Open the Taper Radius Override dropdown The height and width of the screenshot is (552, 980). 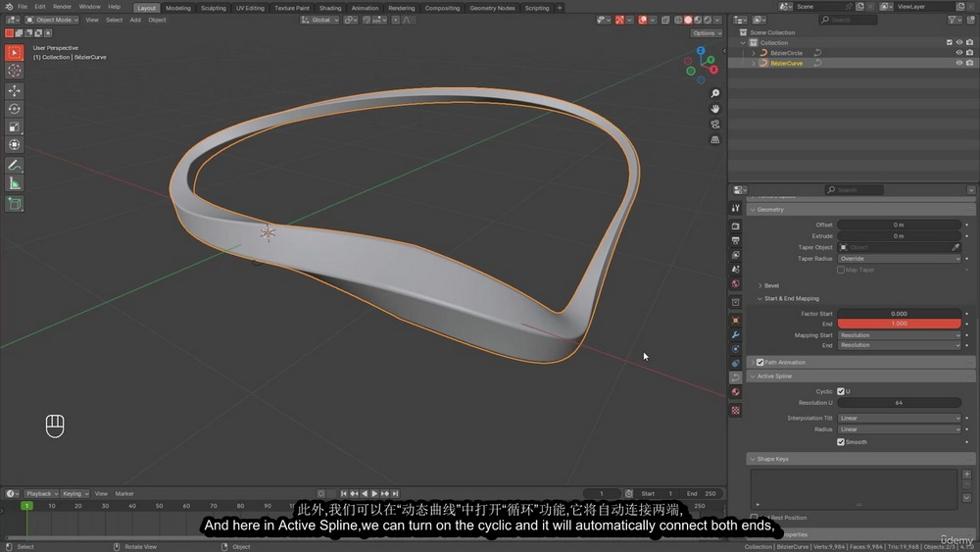click(899, 259)
